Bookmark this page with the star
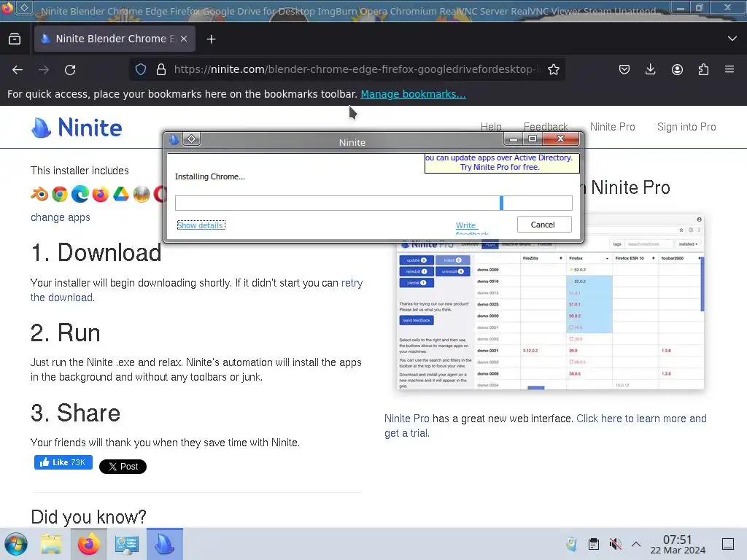747x560 pixels. pos(553,69)
